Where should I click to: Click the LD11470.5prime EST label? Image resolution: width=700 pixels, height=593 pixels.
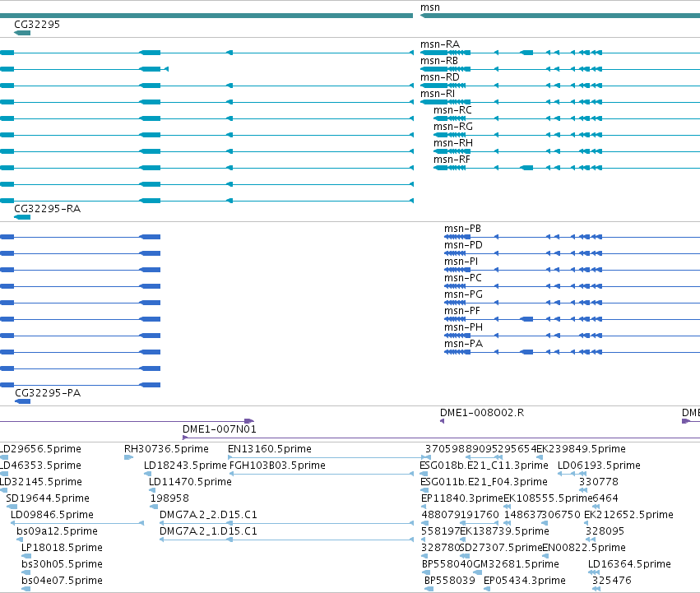pyautogui.click(x=190, y=482)
